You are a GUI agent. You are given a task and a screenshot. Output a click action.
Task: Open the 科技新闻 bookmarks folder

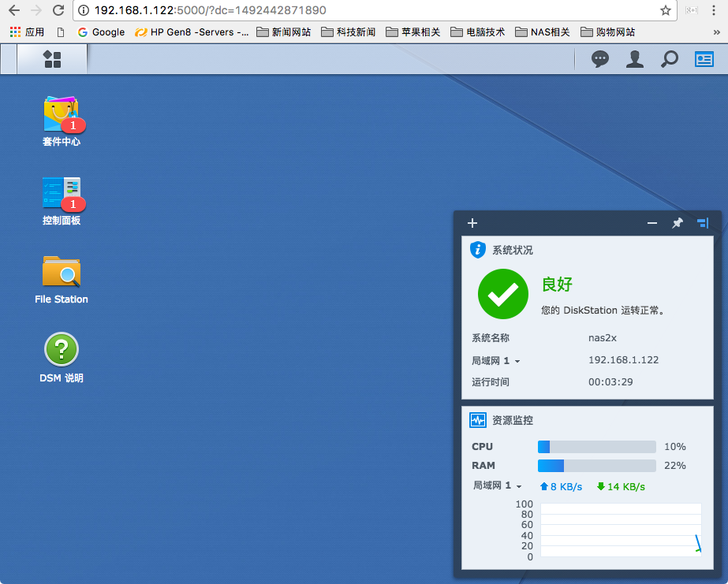click(348, 32)
